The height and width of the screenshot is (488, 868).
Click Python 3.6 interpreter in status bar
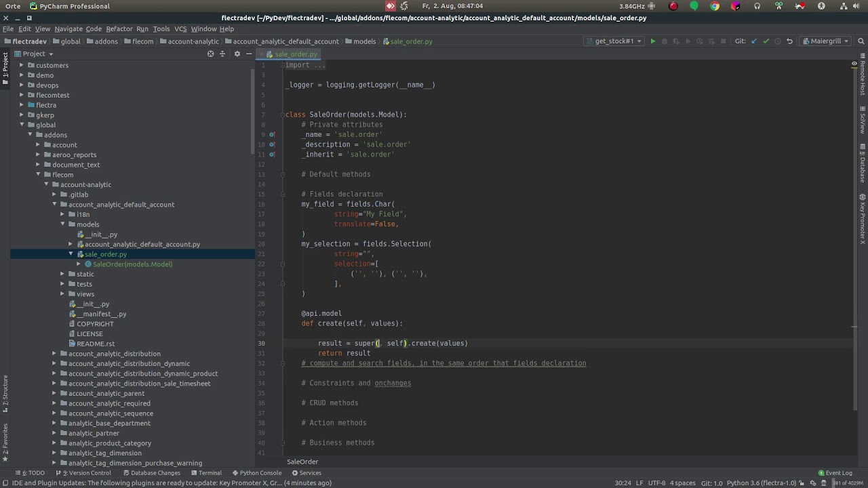[x=762, y=483]
